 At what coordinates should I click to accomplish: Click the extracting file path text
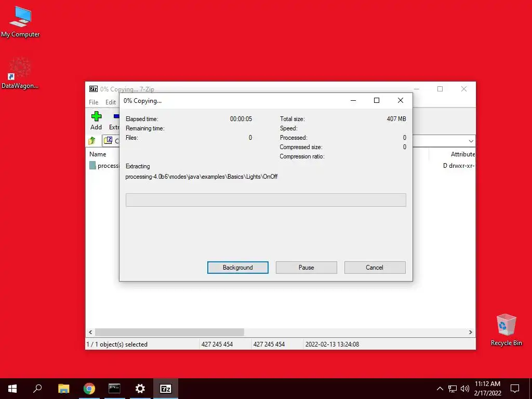tap(201, 177)
